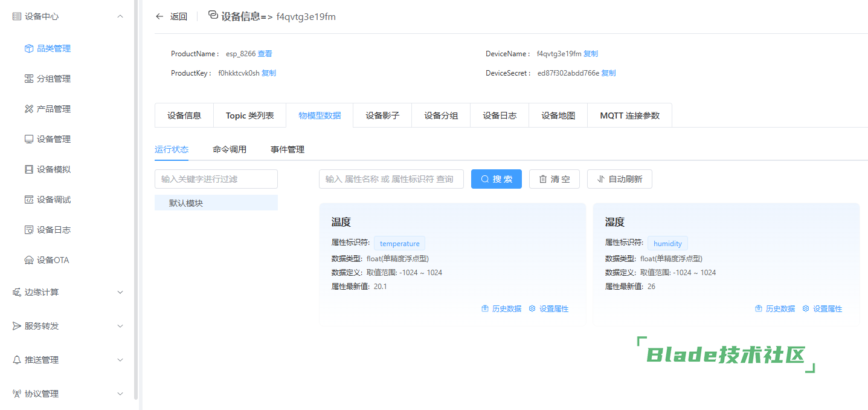This screenshot has height=410, width=868.
Task: Click the 品类管理 cube icon in sidebar
Action: coord(29,48)
